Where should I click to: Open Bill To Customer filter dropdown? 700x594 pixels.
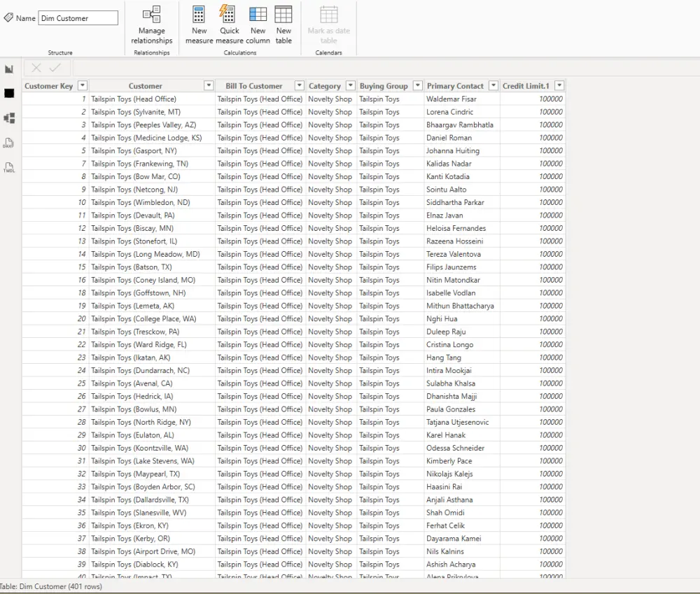pyautogui.click(x=300, y=85)
